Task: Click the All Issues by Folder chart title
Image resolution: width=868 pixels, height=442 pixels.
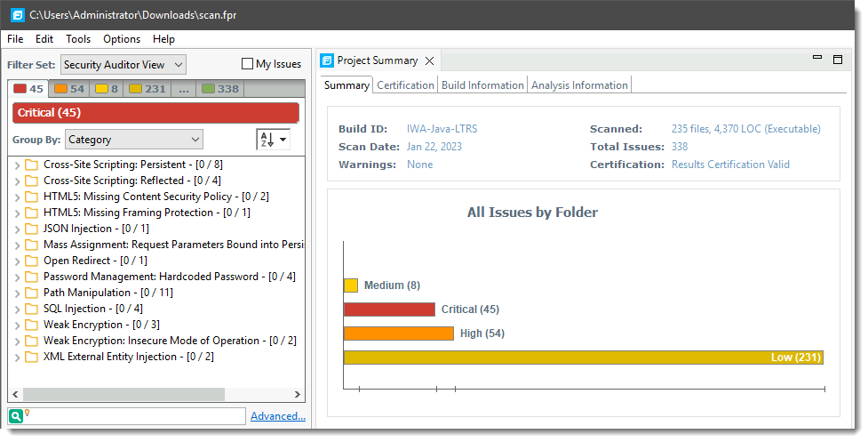Action: point(532,213)
